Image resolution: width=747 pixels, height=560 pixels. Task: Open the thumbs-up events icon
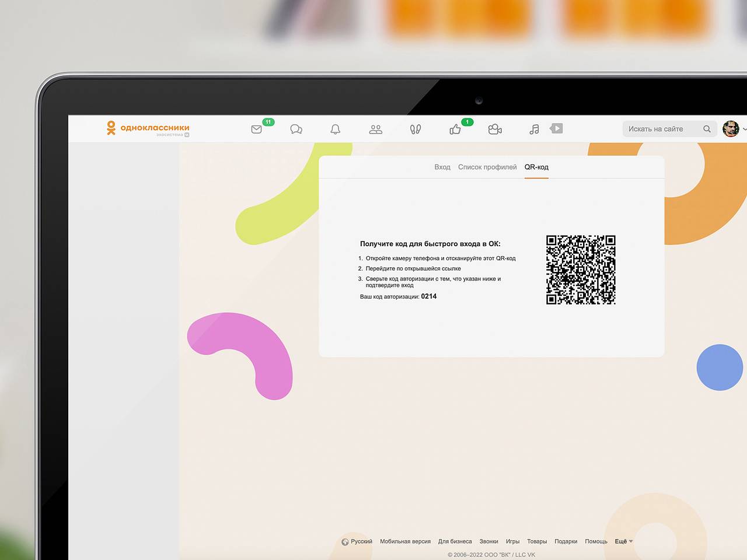click(x=455, y=129)
